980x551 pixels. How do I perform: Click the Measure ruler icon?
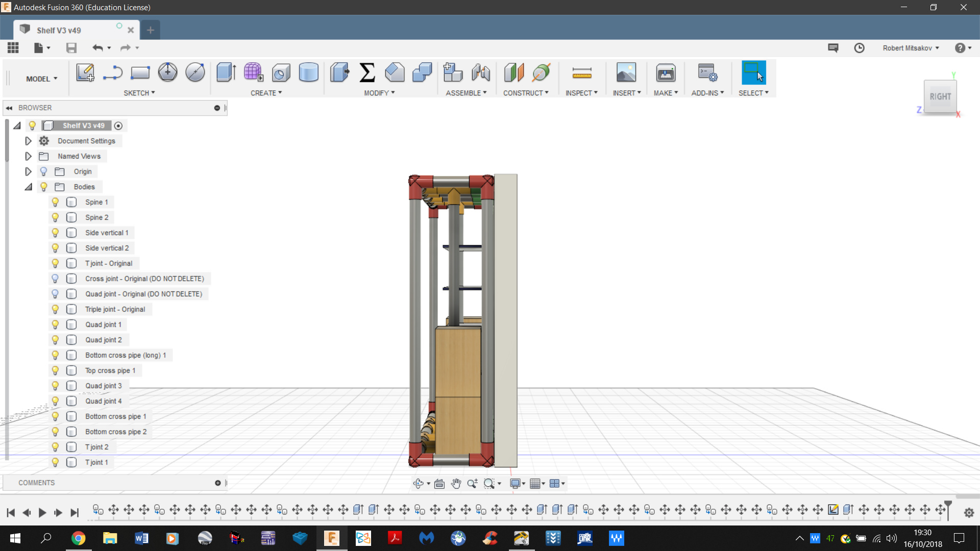point(582,72)
